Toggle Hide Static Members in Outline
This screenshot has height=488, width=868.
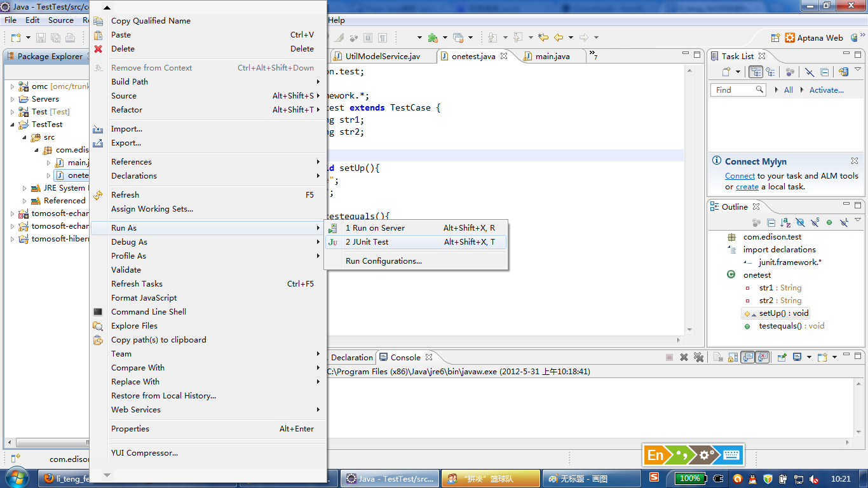(x=815, y=223)
